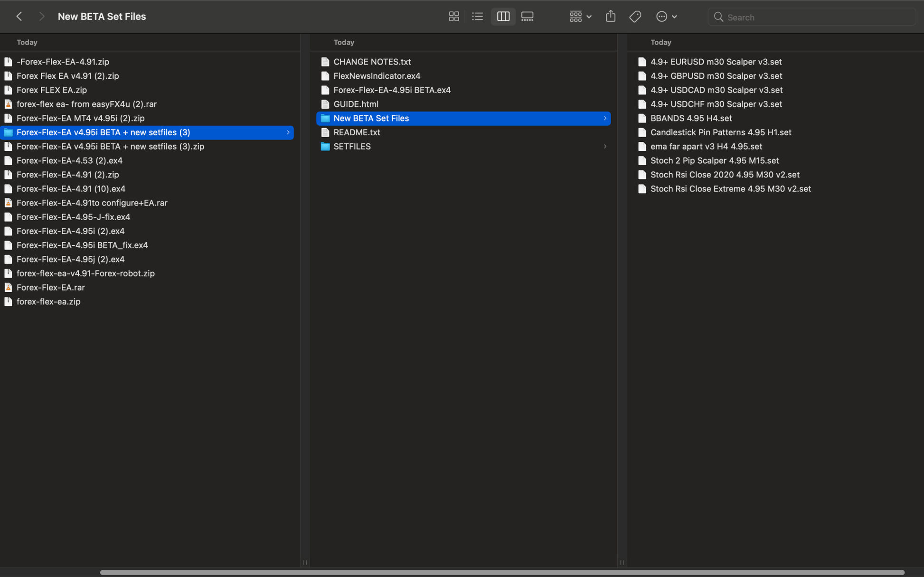Expand the SETFILES folder chevron
Screen dimensions: 924x577
point(604,147)
